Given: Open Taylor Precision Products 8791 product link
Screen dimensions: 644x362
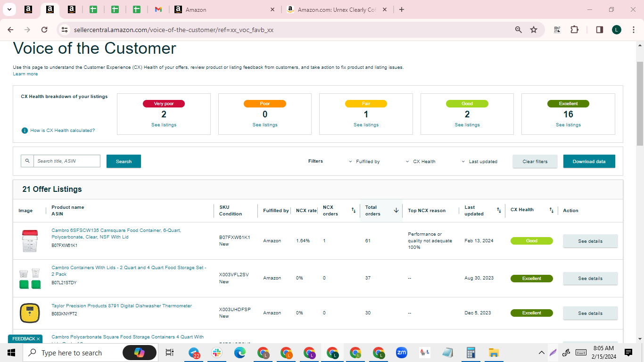Looking at the screenshot, I should [122, 306].
